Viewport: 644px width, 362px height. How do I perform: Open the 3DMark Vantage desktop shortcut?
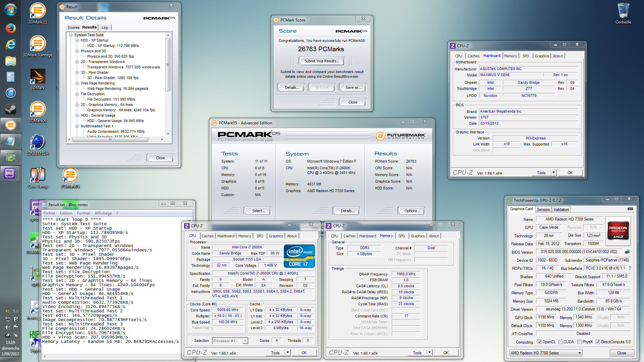coord(38,46)
